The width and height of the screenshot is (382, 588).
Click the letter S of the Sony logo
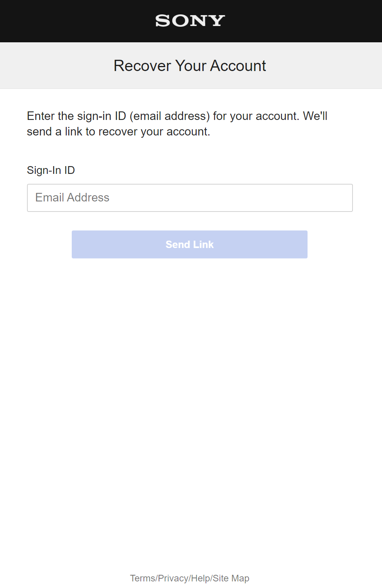pyautogui.click(x=163, y=21)
